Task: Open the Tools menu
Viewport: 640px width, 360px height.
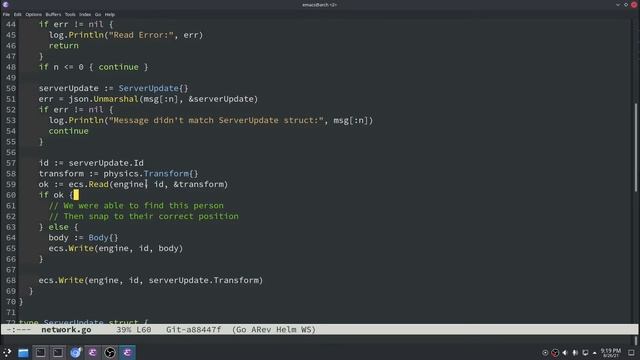Action: (x=70, y=14)
